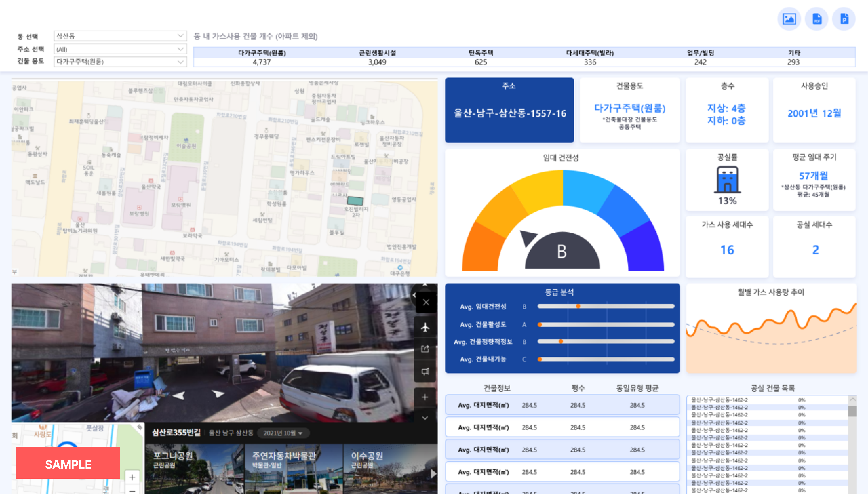Open the 주소 선택 dropdown showing (All)

(120, 49)
